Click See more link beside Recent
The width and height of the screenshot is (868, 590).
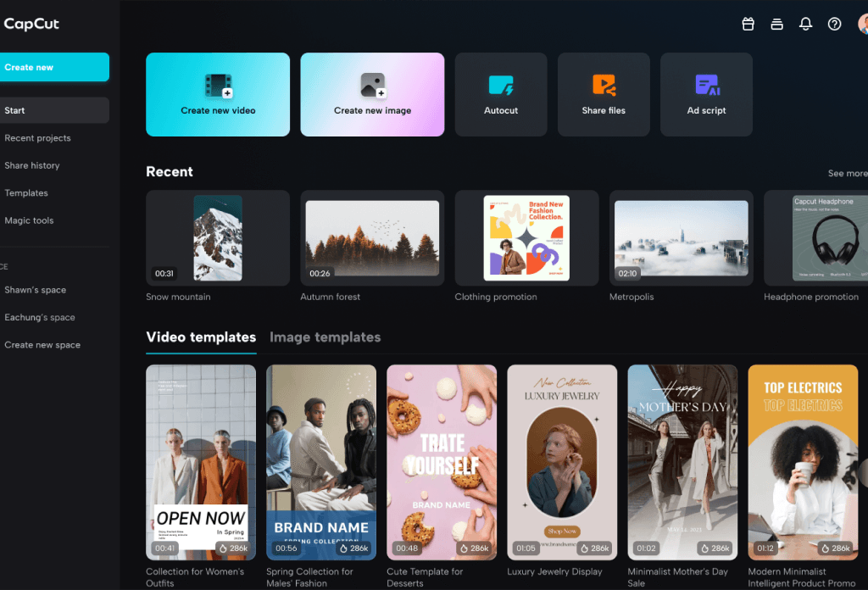tap(847, 173)
